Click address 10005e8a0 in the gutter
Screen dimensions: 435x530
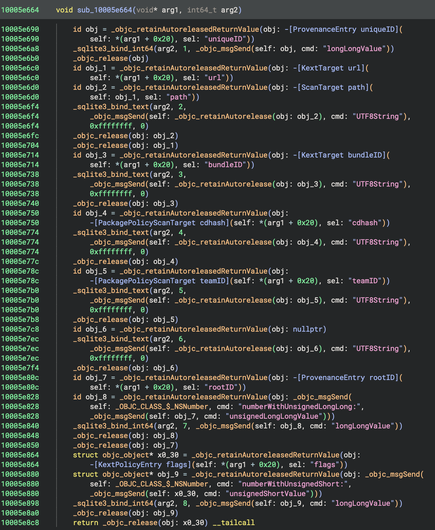pyautogui.click(x=20, y=513)
